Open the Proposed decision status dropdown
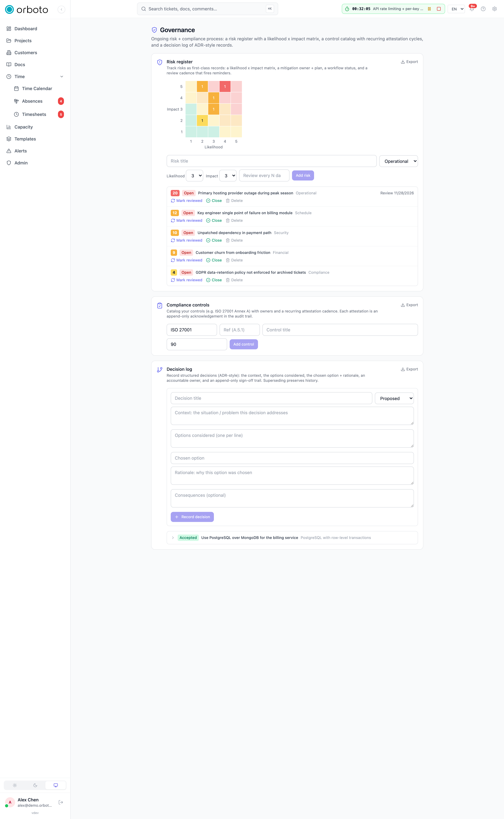The image size is (504, 819). coord(394,398)
